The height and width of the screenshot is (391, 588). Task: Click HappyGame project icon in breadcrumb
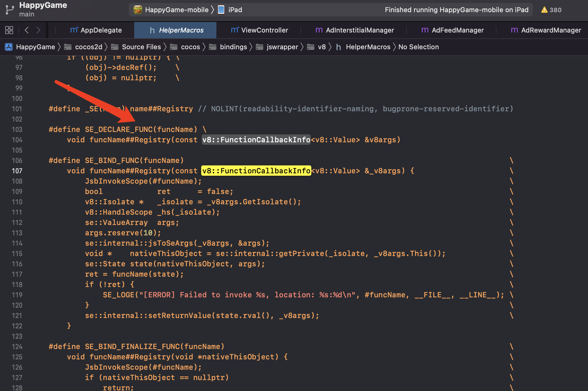(9, 47)
